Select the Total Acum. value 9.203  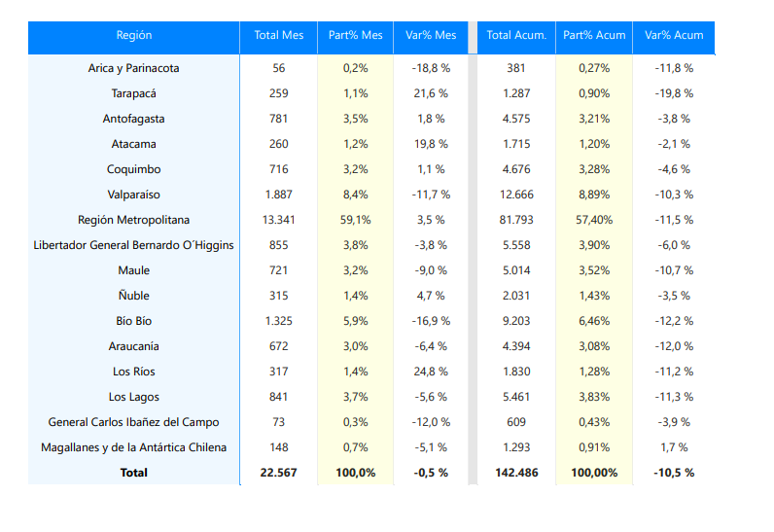516,321
